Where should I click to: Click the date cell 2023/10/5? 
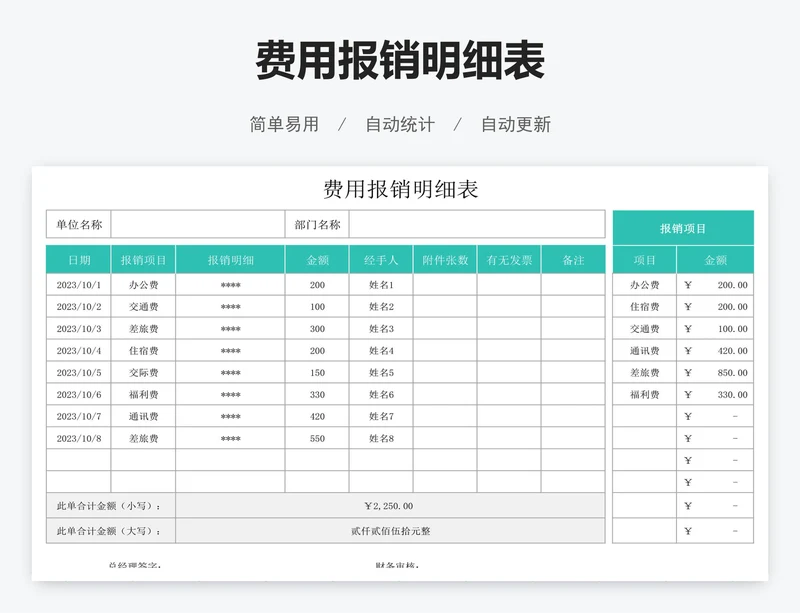[79, 373]
